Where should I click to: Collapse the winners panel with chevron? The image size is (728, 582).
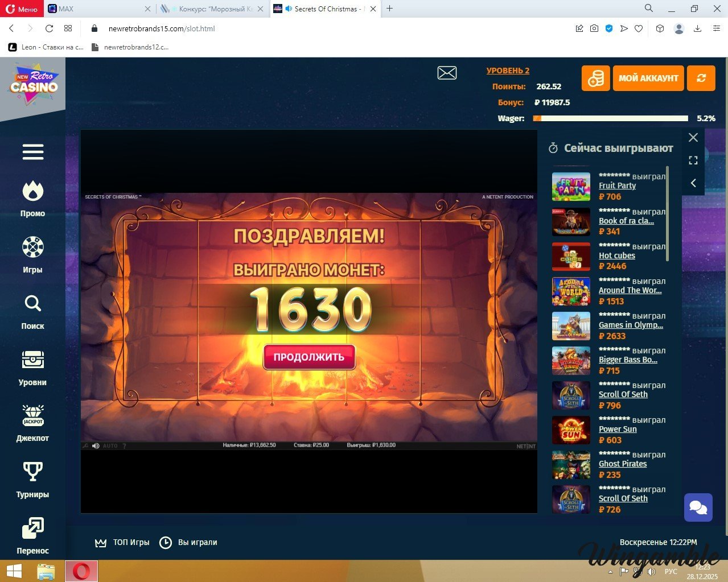pyautogui.click(x=693, y=183)
